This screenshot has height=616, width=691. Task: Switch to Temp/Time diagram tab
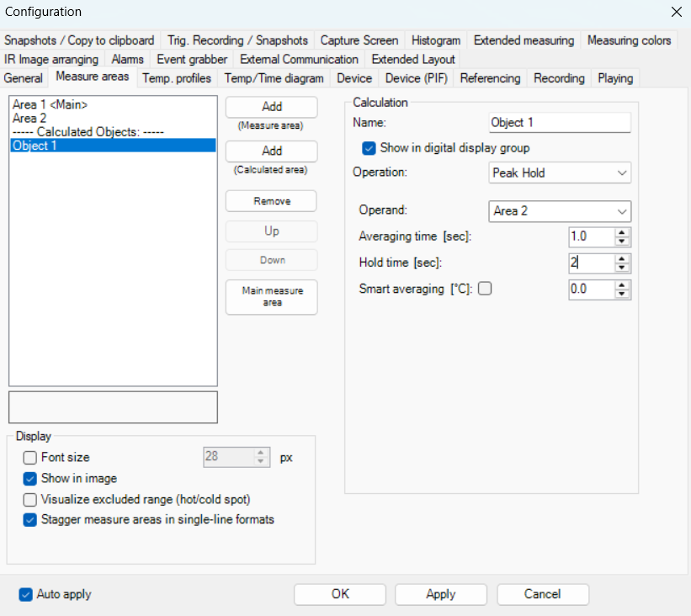click(x=274, y=78)
